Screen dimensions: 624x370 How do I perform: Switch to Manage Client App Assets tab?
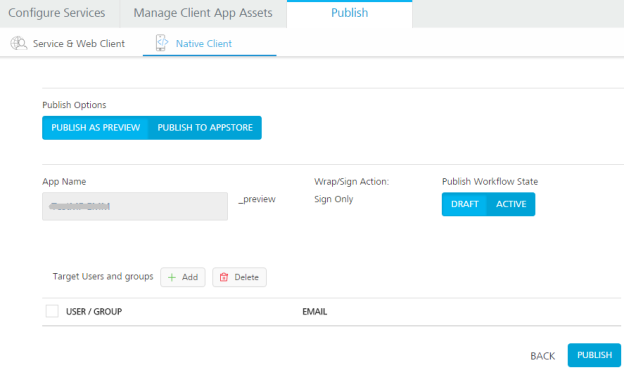[203, 13]
